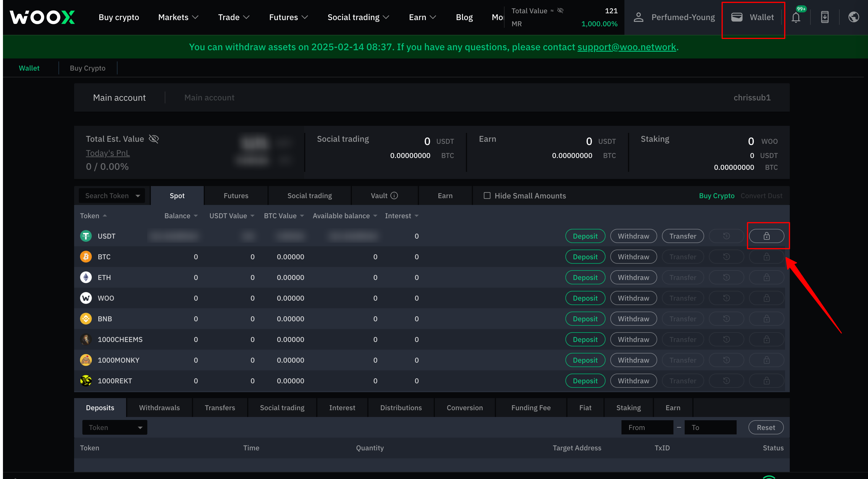Click Deposit button for USDT
The height and width of the screenshot is (479, 868).
[585, 236]
